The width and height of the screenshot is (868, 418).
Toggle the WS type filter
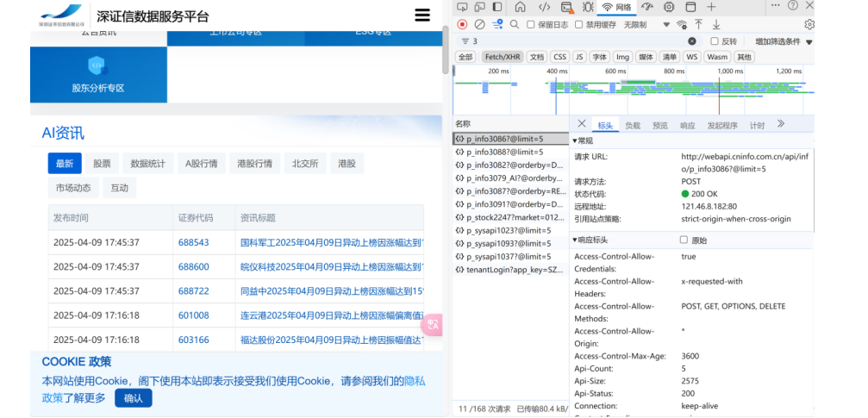[691, 57]
